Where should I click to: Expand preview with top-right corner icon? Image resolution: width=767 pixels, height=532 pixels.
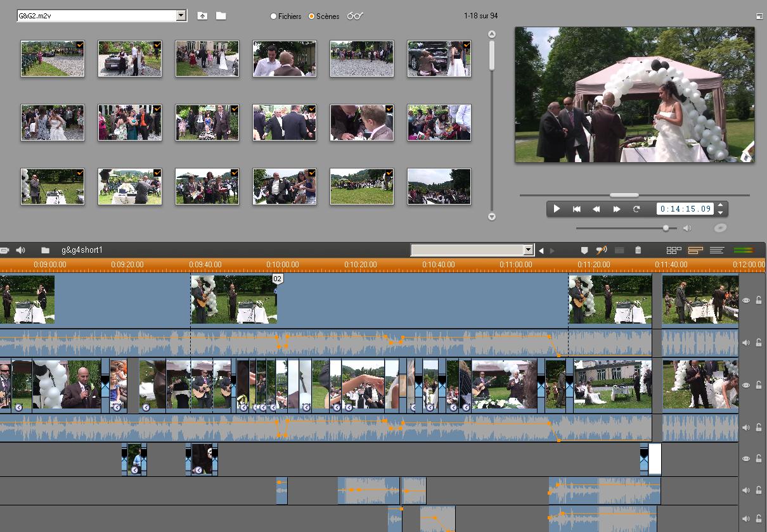(x=759, y=16)
